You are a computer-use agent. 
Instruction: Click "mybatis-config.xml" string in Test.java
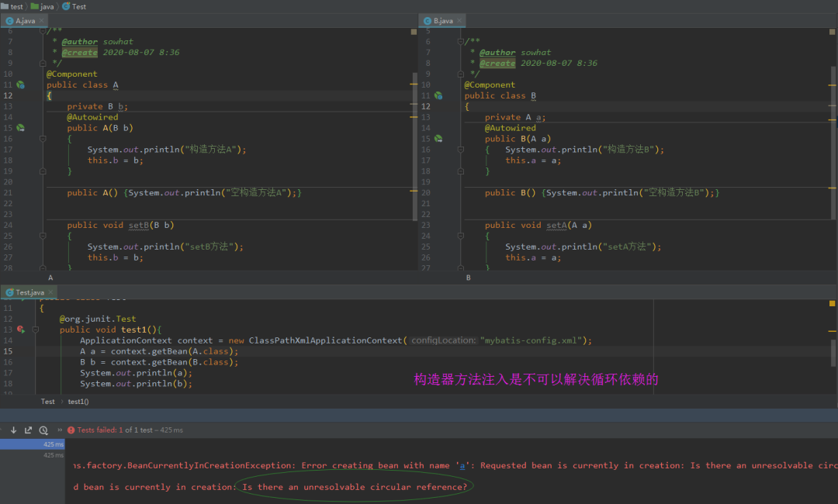pos(532,340)
